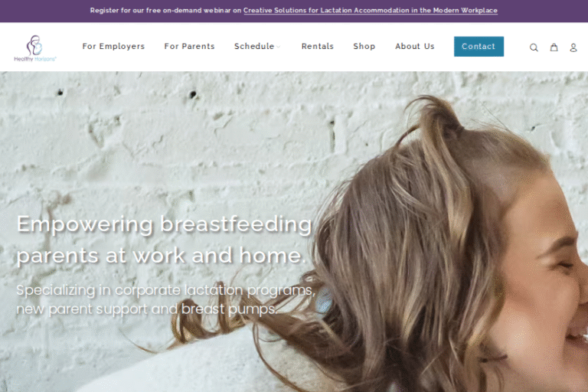Open the Rentals page
The height and width of the screenshot is (392, 588).
317,46
